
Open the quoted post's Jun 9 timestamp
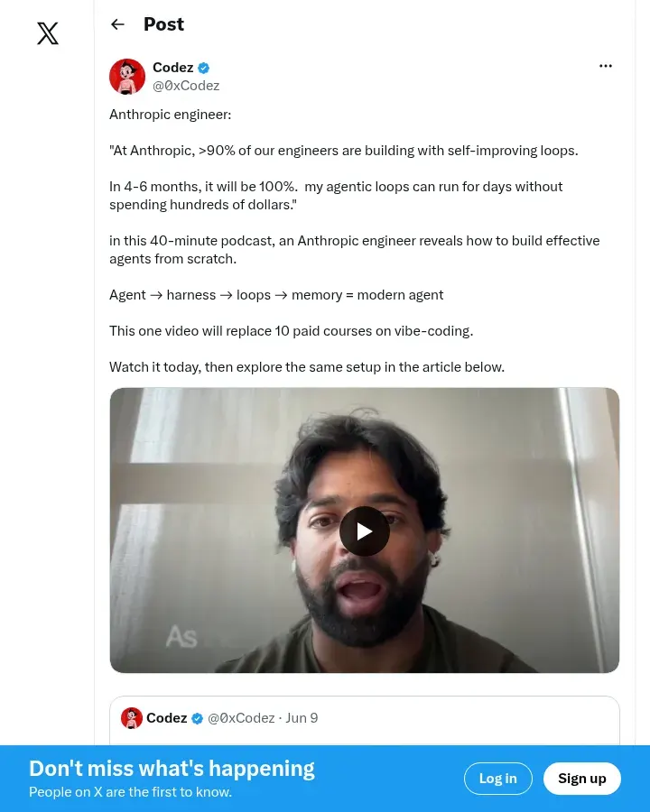302,718
